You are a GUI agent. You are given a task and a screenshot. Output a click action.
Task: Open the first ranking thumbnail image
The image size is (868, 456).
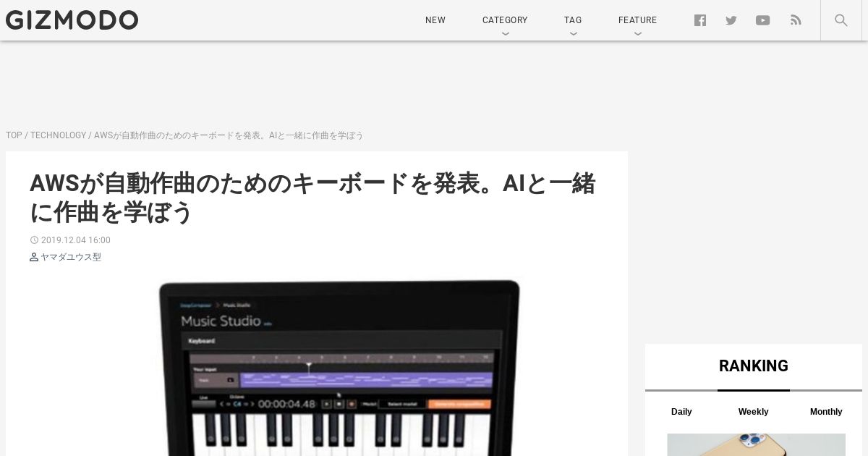coord(756,444)
